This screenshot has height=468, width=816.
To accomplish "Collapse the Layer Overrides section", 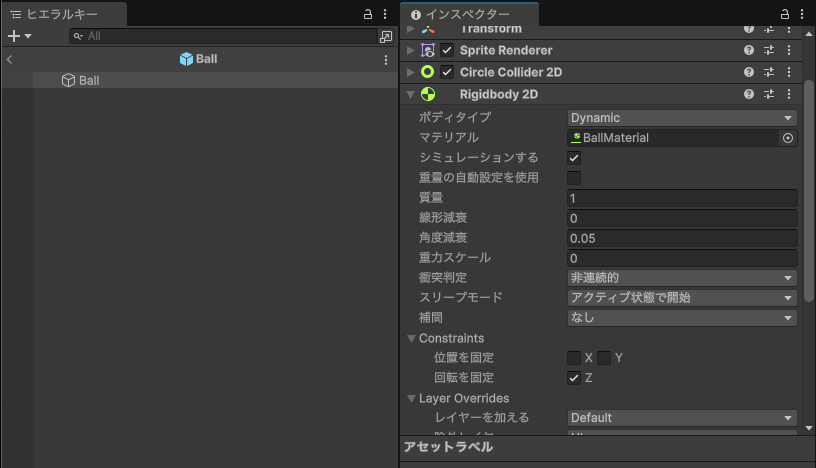I will 411,398.
